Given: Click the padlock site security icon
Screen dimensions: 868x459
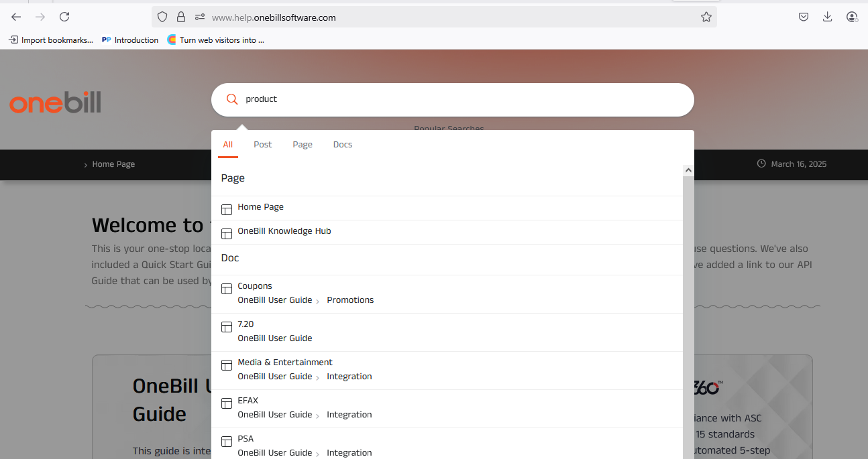Looking at the screenshot, I should click(x=181, y=17).
